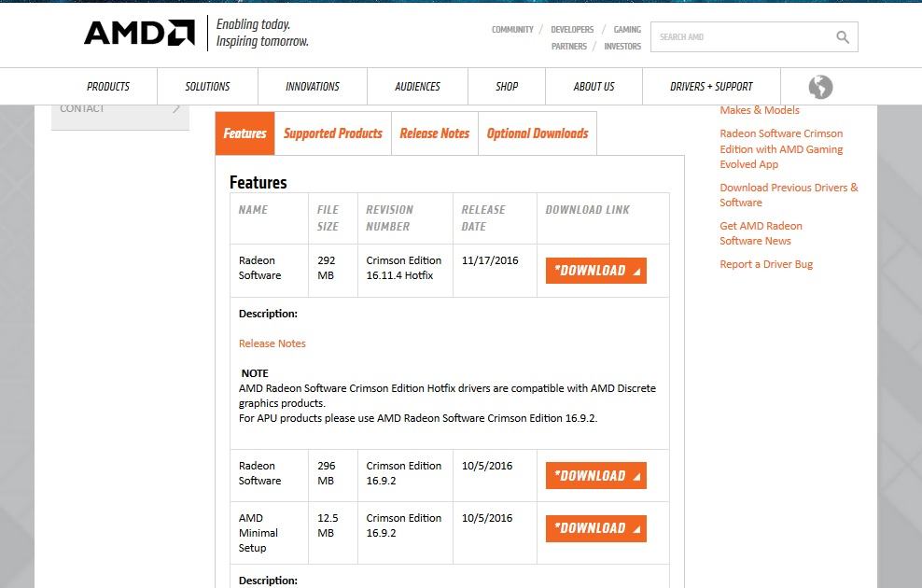The width and height of the screenshot is (922, 588).
Task: Open the Shop menu
Action: coord(507,87)
